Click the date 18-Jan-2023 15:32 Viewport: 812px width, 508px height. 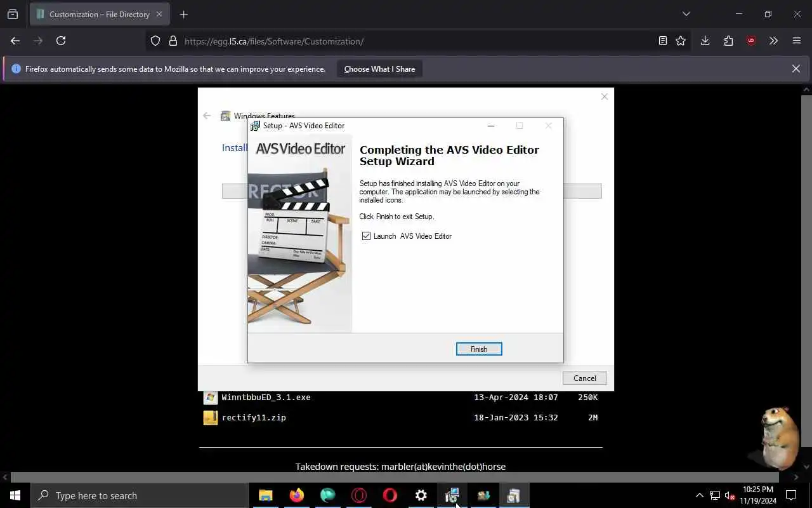click(x=516, y=418)
